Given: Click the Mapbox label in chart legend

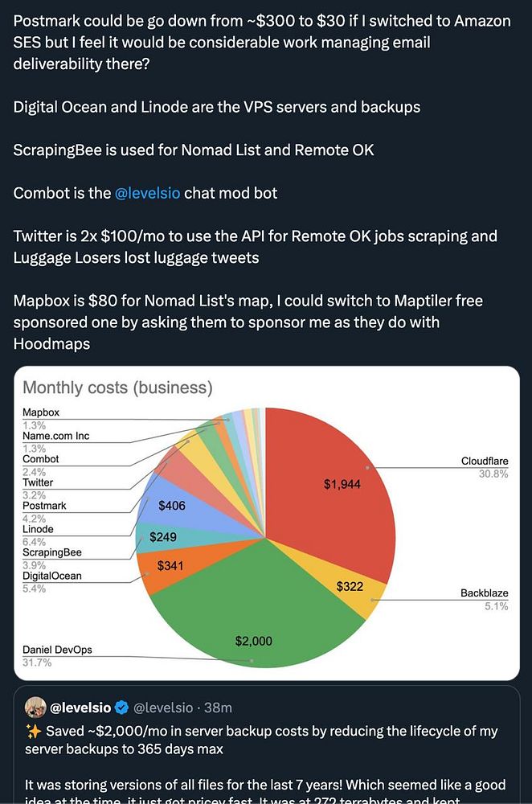Looking at the screenshot, I should click(x=41, y=412).
